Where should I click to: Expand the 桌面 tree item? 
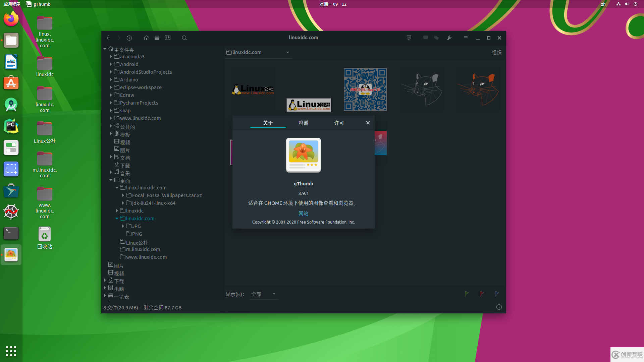coord(111,180)
